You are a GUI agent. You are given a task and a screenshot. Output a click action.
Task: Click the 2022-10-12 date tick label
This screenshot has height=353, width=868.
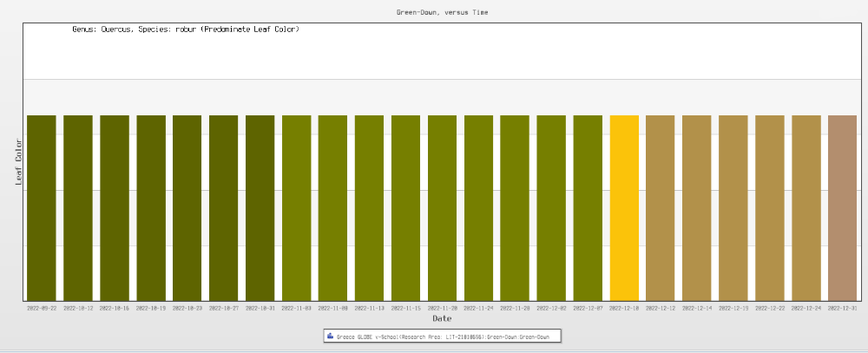(78, 307)
